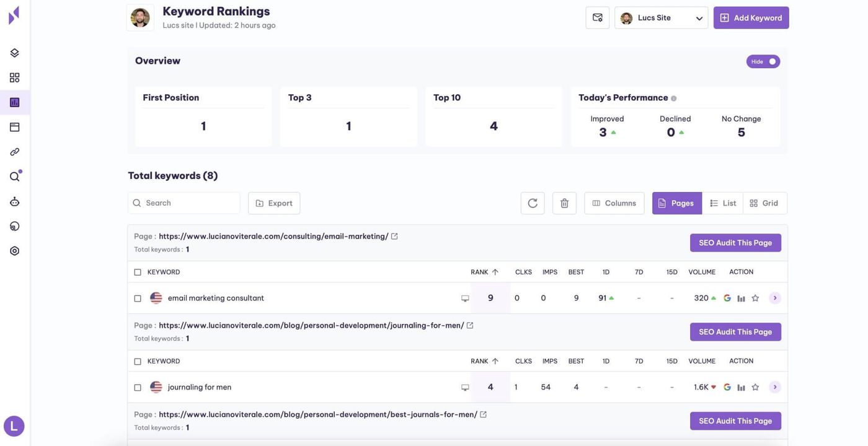Viewport: 868px width, 446px height.
Task: Click the First Position overview card
Action: (x=203, y=116)
